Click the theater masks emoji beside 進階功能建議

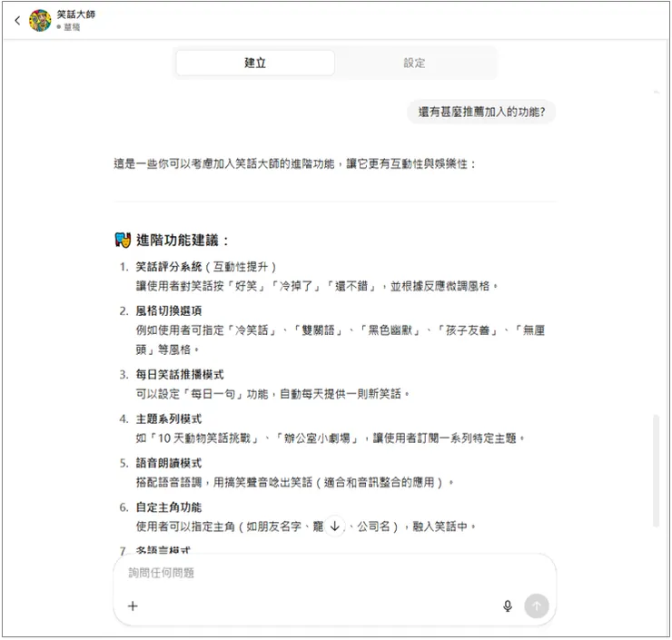123,240
